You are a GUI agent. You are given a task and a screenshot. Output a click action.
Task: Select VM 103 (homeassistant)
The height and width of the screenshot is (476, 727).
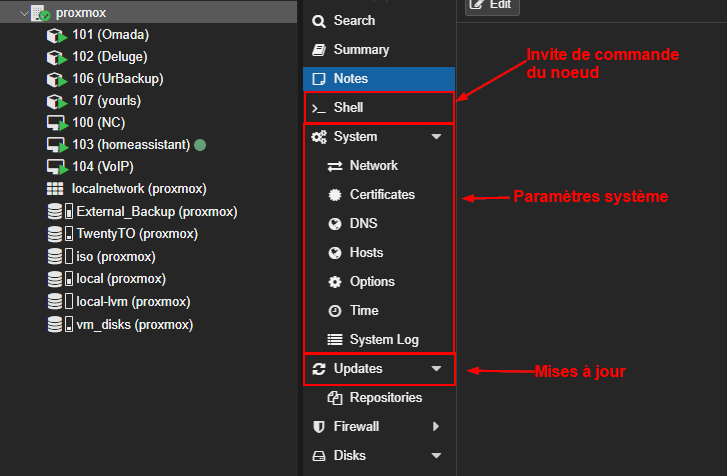point(130,145)
